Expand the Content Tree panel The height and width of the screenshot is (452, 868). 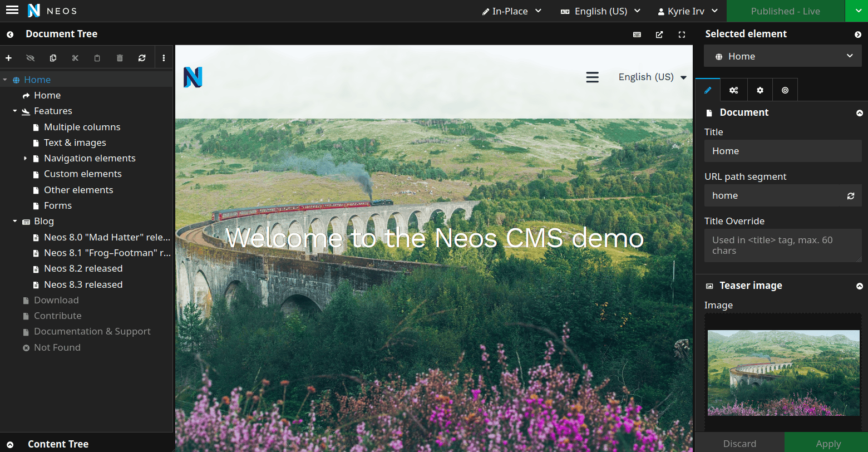10,444
